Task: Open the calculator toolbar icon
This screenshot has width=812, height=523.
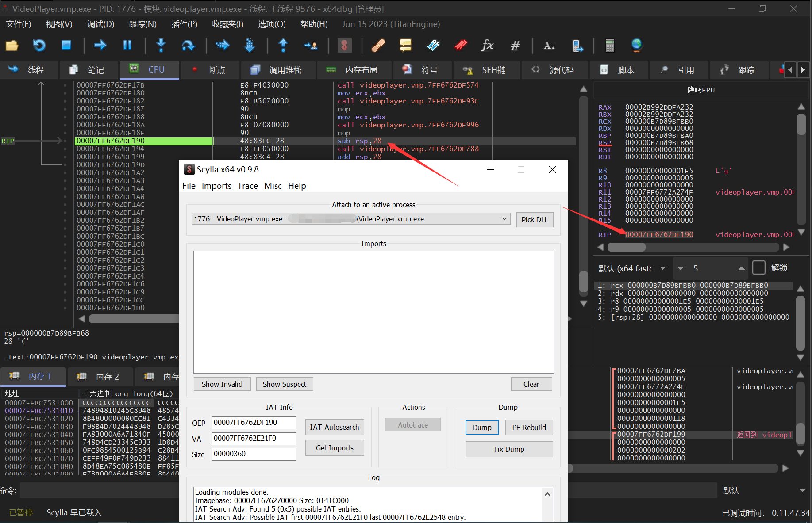Action: [609, 45]
